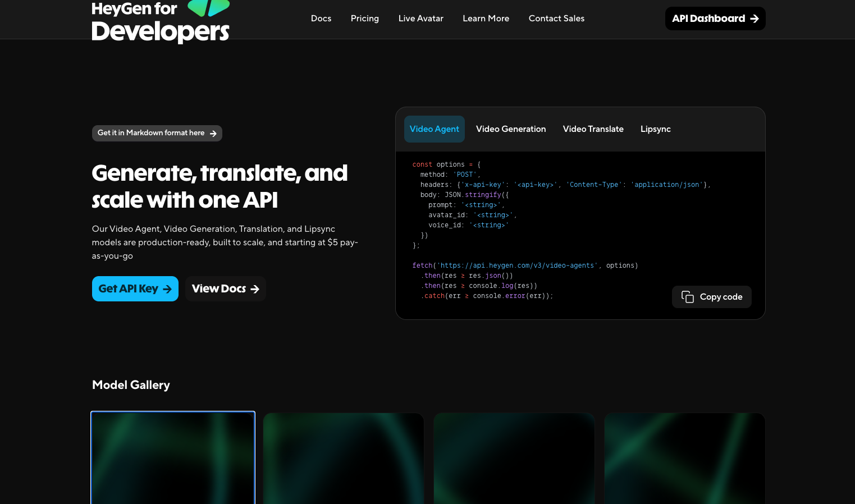Click the arrow in the Markdown format pill
Image resolution: width=855 pixels, height=504 pixels.
213,134
